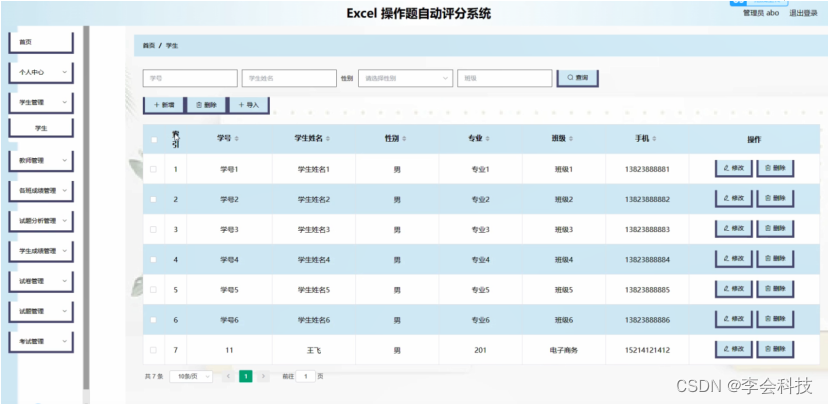Focus the 班级 search input field
Image resolution: width=828 pixels, height=404 pixels.
tap(505, 78)
